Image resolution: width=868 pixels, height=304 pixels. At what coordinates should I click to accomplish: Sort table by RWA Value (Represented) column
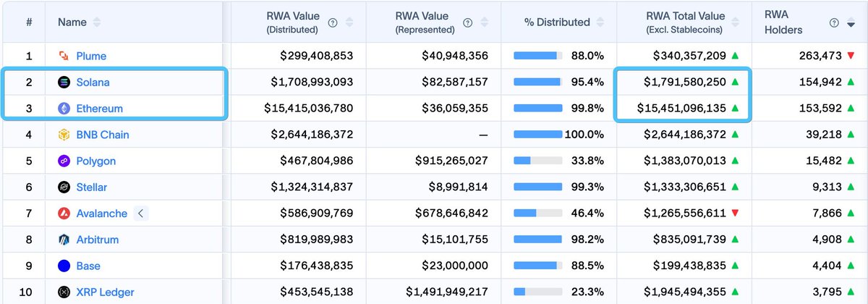tap(486, 22)
